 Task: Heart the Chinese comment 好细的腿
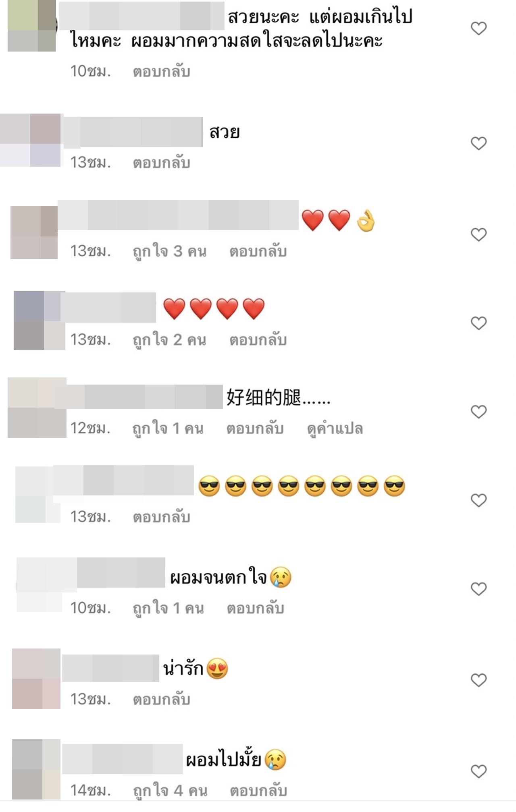click(x=479, y=412)
